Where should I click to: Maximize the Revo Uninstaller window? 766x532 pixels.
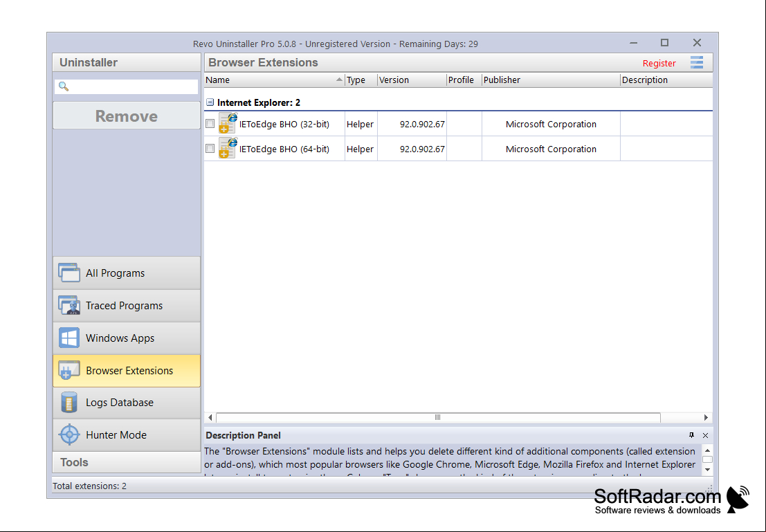(x=664, y=43)
